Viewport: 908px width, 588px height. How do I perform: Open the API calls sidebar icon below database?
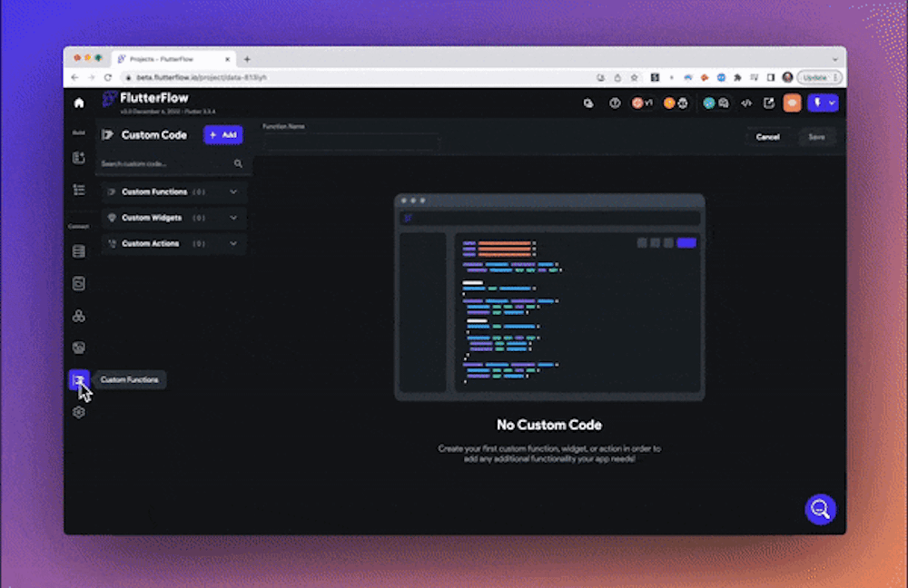coord(79,284)
